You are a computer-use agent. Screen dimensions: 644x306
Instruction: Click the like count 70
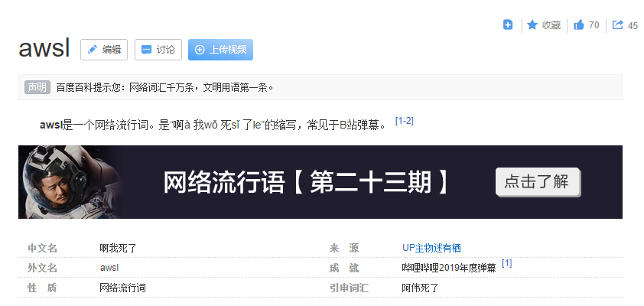tap(594, 25)
